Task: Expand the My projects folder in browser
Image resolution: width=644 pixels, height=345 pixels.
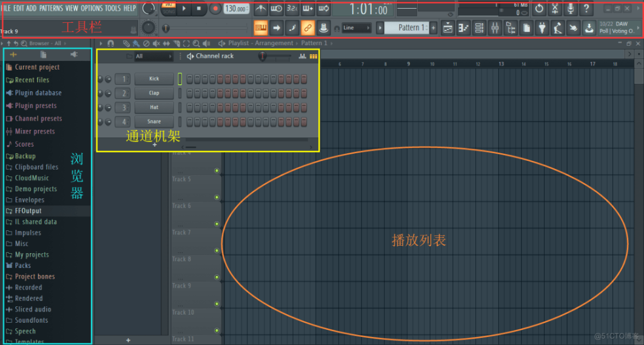Action: coord(32,255)
